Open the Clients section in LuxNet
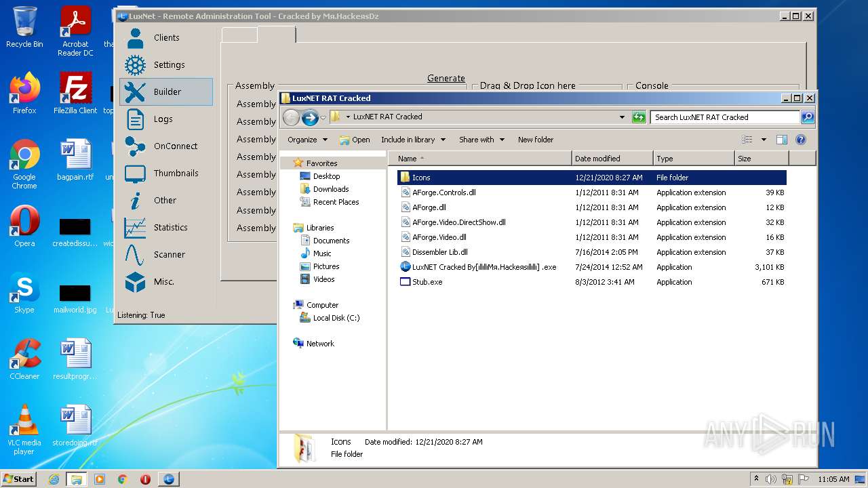868x488 pixels. [x=166, y=38]
